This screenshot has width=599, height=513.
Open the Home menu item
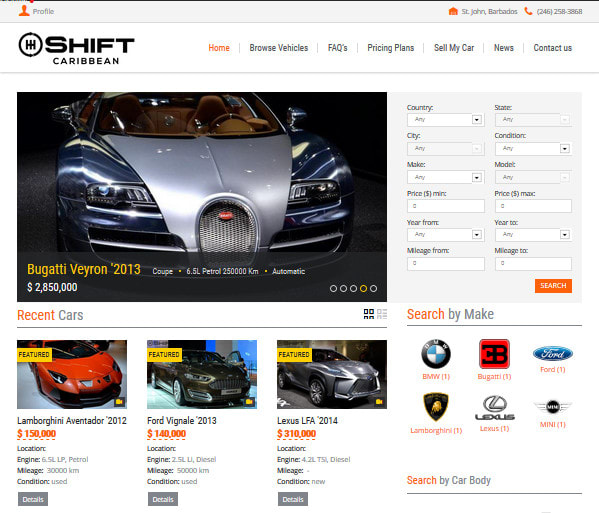click(x=219, y=48)
